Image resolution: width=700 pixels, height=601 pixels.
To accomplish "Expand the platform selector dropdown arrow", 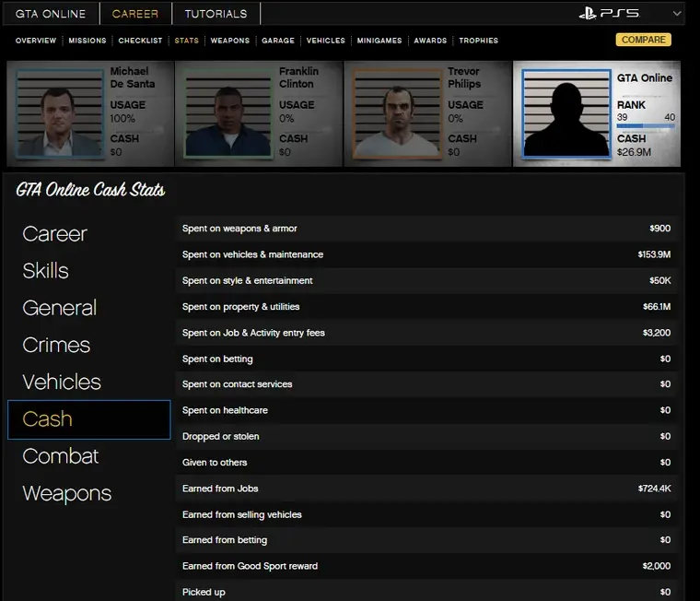I will [x=678, y=14].
